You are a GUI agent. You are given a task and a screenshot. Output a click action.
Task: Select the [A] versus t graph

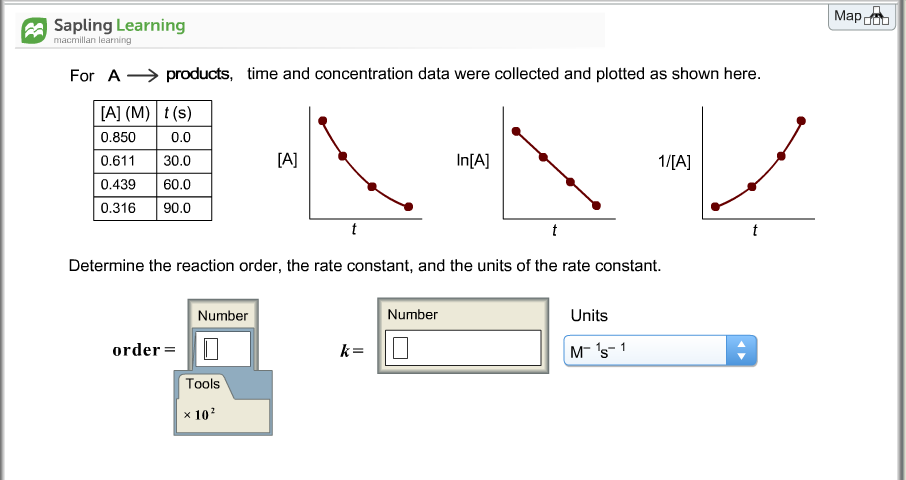(x=365, y=163)
